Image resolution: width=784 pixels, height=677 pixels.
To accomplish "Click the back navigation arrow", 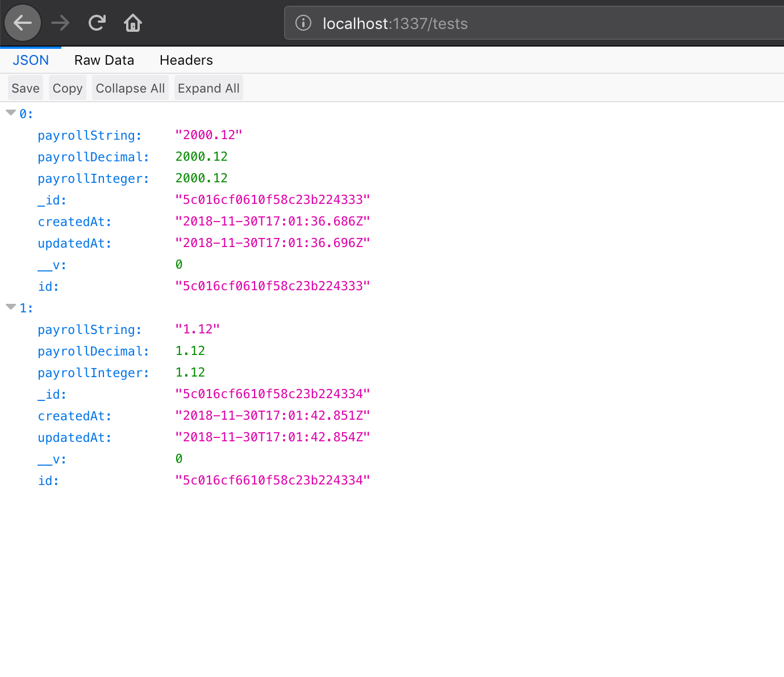I will (23, 23).
